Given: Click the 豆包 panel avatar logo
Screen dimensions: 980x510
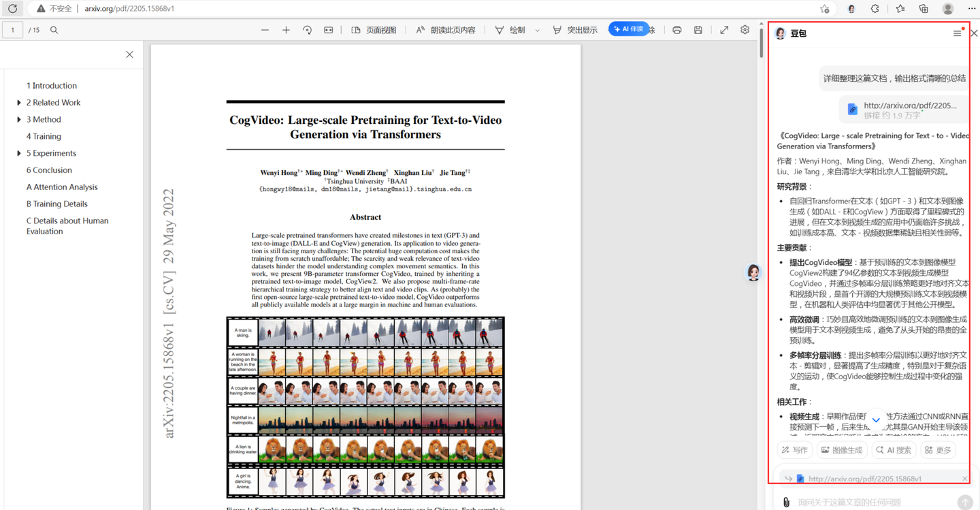Looking at the screenshot, I should [x=780, y=33].
